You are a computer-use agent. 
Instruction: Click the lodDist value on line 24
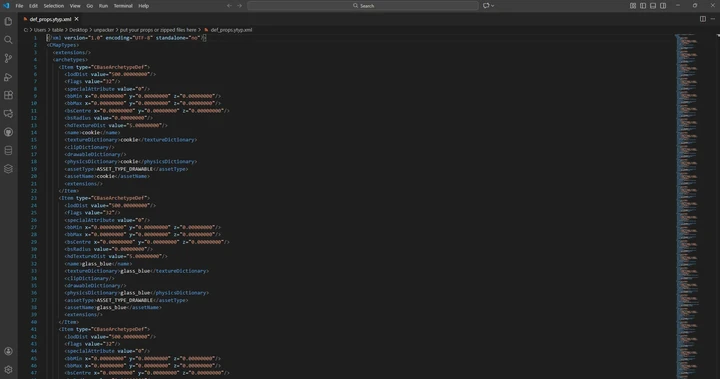point(130,205)
